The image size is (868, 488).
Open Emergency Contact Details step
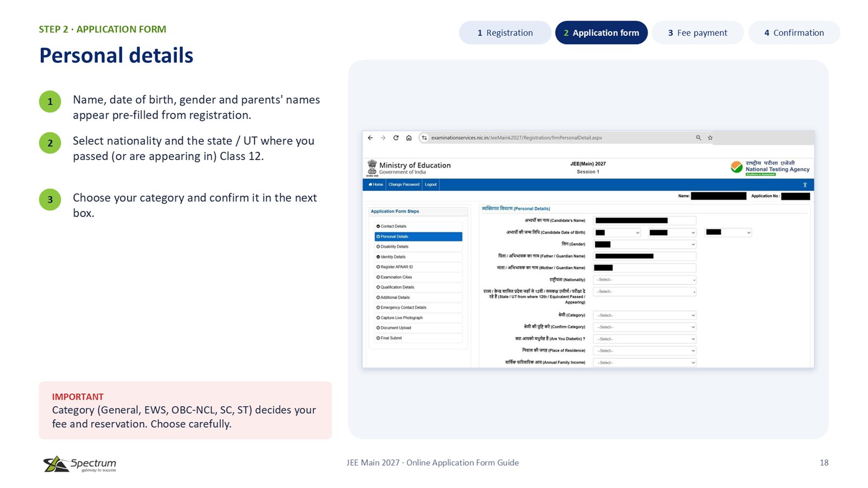tap(418, 307)
